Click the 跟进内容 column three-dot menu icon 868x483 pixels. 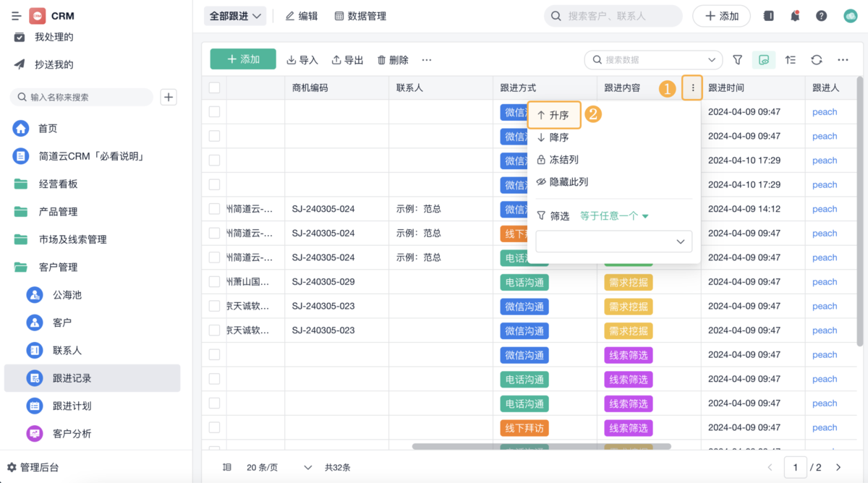coord(692,88)
